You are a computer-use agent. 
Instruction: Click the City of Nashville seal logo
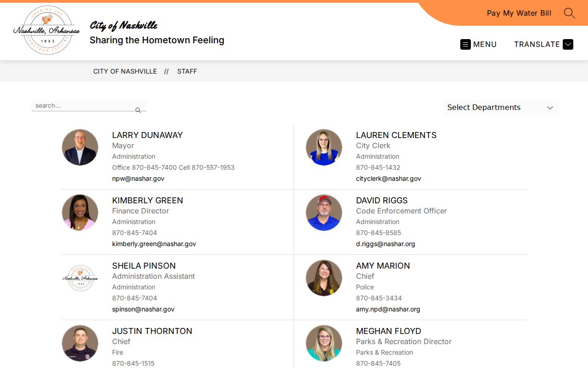tap(46, 30)
